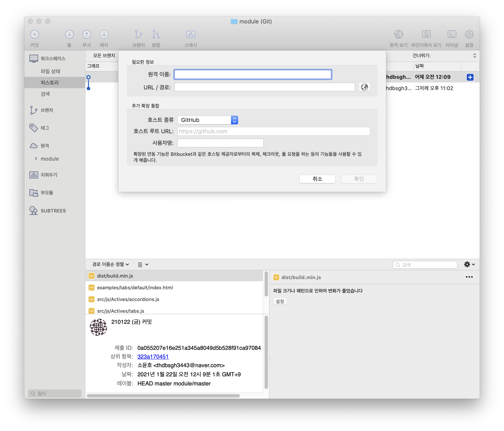Screen dimensions: 504x431
Task: Select Search (검색) under Workspace sidebar
Action: tap(45, 94)
